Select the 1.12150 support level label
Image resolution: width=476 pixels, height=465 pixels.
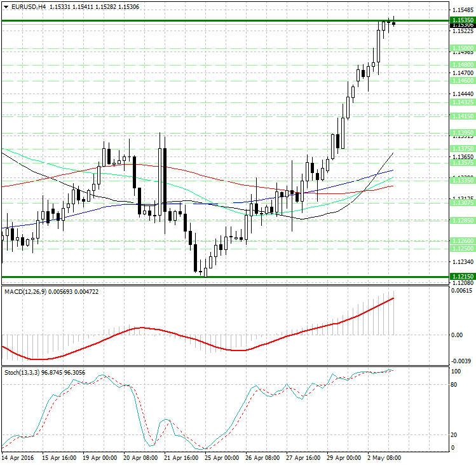coord(463,277)
